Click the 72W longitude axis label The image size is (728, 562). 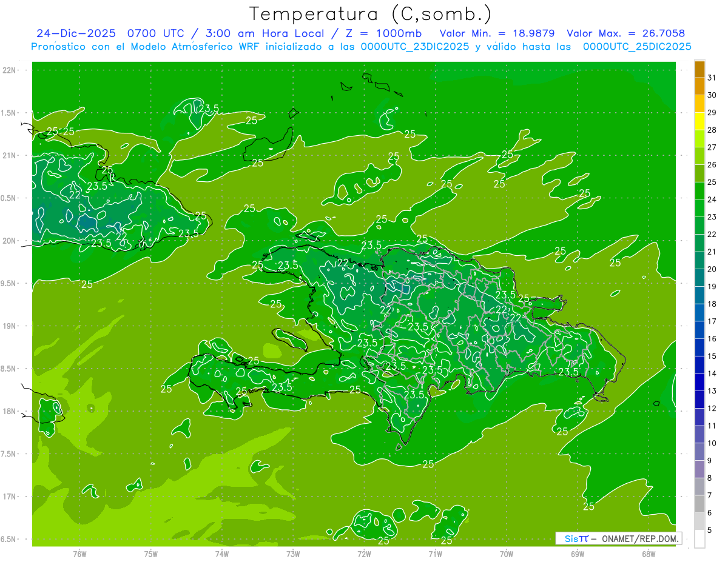tap(364, 554)
